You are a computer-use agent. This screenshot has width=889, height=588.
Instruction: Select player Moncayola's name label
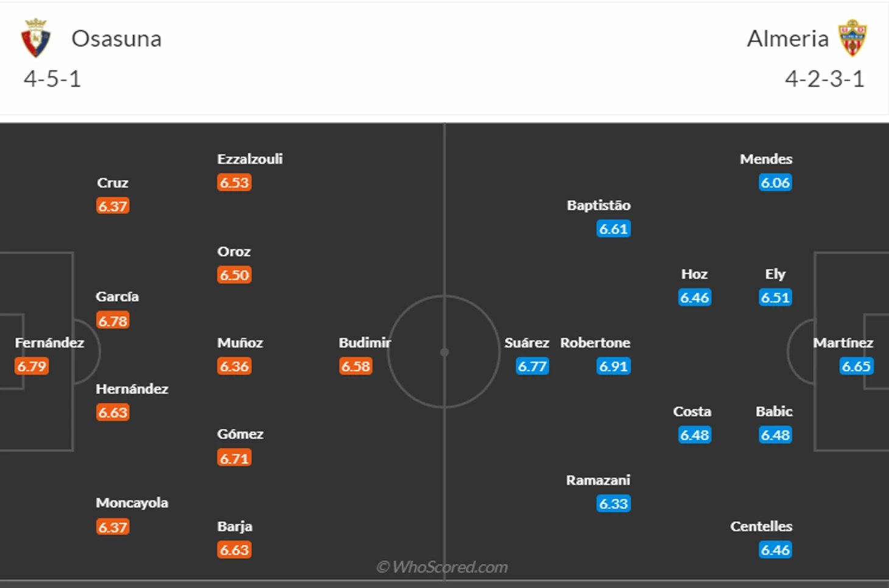(x=132, y=503)
